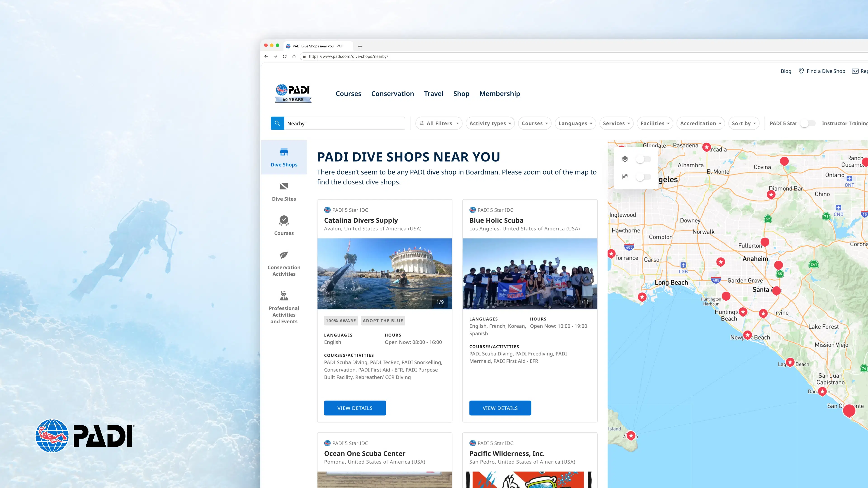Image resolution: width=868 pixels, height=488 pixels.
Task: Open the Conservation menu
Action: click(393, 93)
